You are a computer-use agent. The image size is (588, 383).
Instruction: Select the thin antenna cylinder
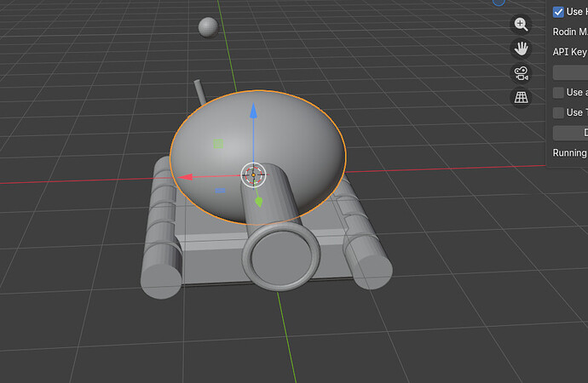[x=199, y=92]
